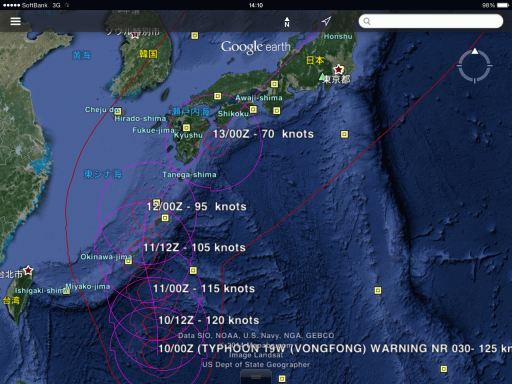The width and height of the screenshot is (512, 384).
Task: Select the 11/12Z - 105 knots forecast label
Action: 194,248
